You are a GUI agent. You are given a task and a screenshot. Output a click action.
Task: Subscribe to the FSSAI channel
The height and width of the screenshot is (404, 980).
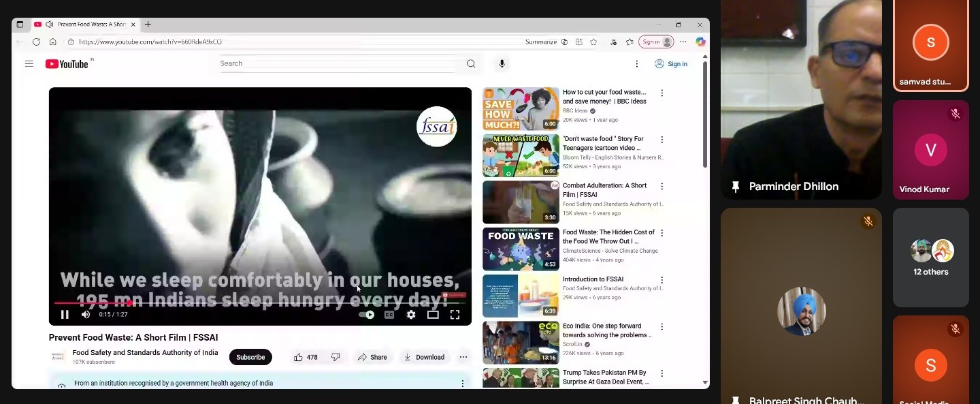tap(250, 357)
